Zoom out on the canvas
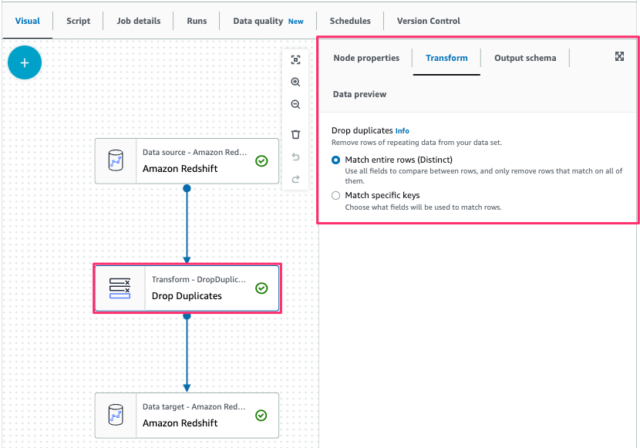 coord(296,104)
